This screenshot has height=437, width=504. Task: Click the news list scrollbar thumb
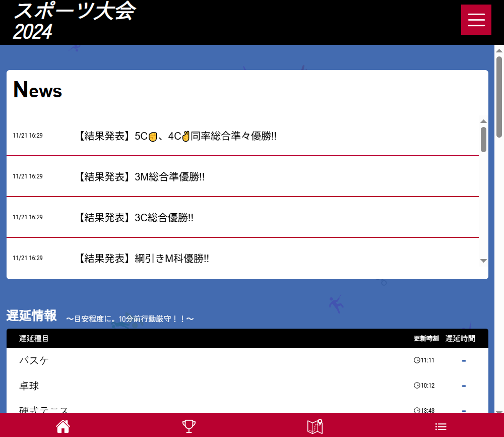(x=483, y=139)
